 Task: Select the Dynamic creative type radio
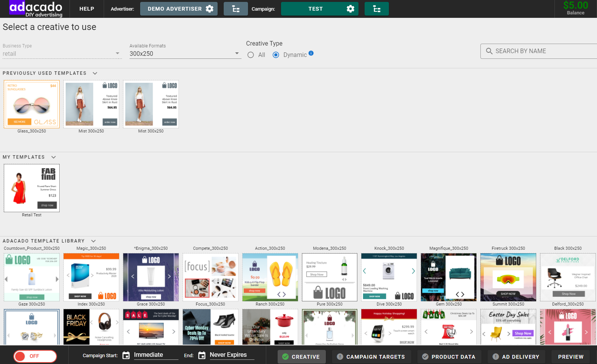(276, 55)
